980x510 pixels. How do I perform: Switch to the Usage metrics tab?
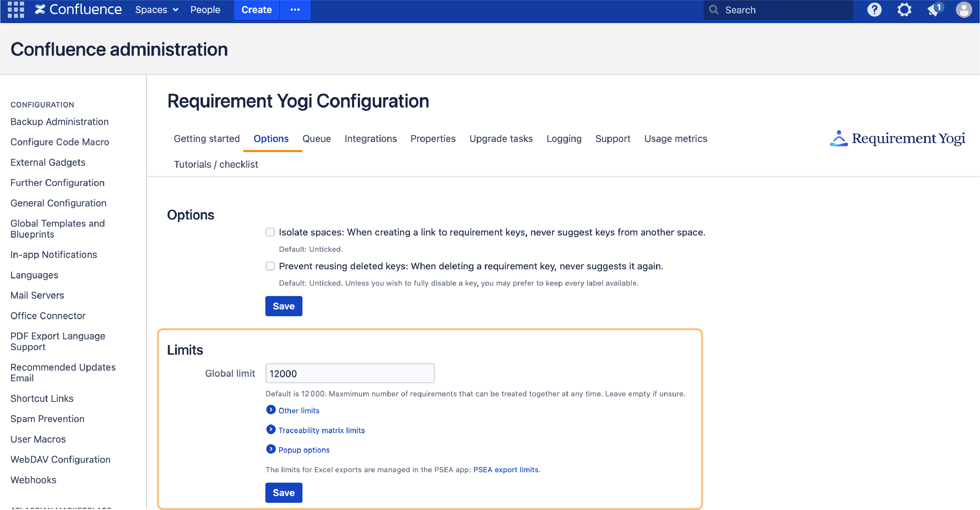[x=675, y=138]
